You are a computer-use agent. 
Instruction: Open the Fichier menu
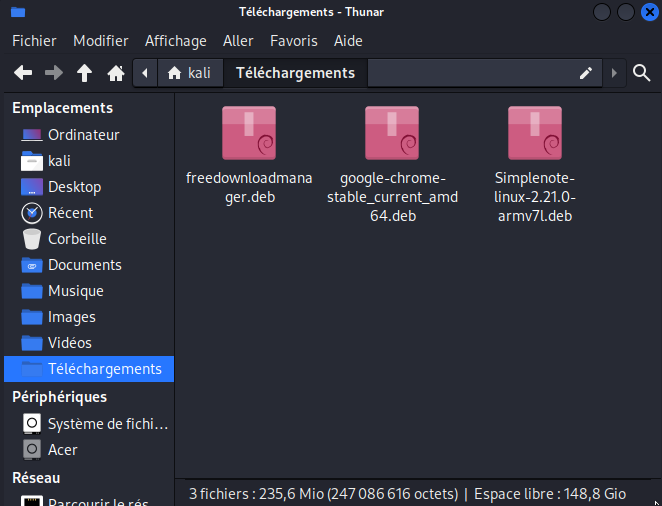[34, 41]
